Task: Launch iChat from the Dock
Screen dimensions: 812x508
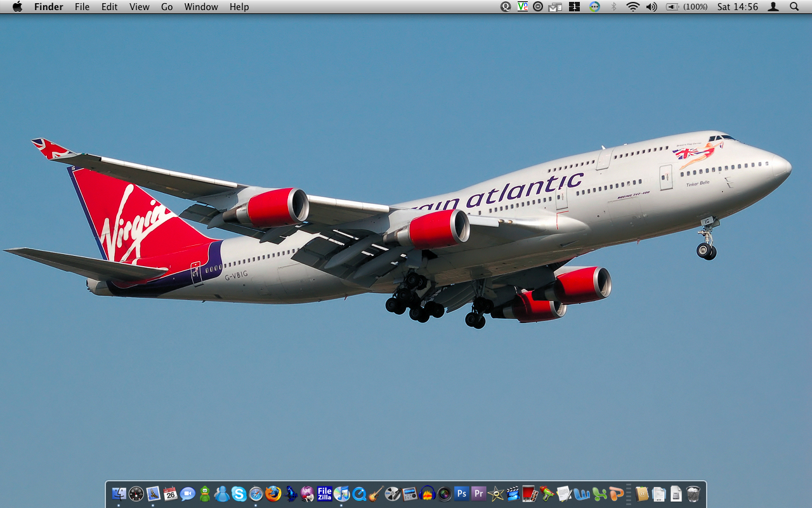Action: tap(188, 493)
